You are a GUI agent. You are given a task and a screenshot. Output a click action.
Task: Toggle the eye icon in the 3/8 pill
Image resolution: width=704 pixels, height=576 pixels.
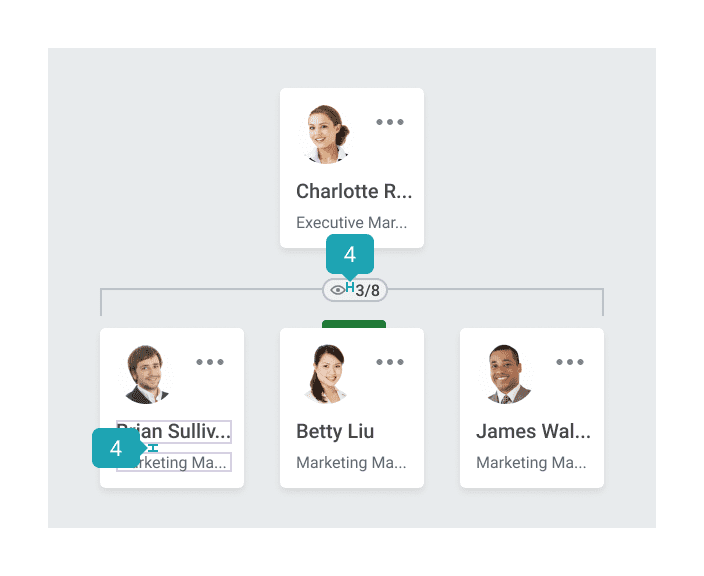tap(337, 290)
